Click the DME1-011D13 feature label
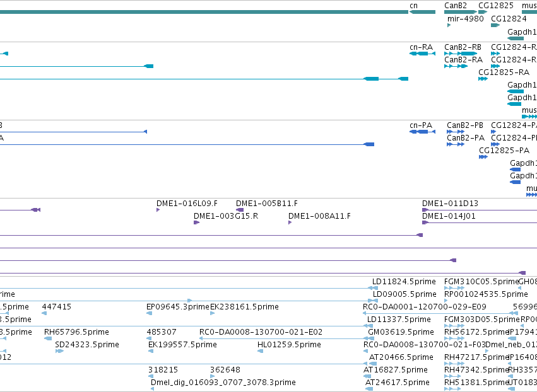The image size is (537, 392). 450,204
